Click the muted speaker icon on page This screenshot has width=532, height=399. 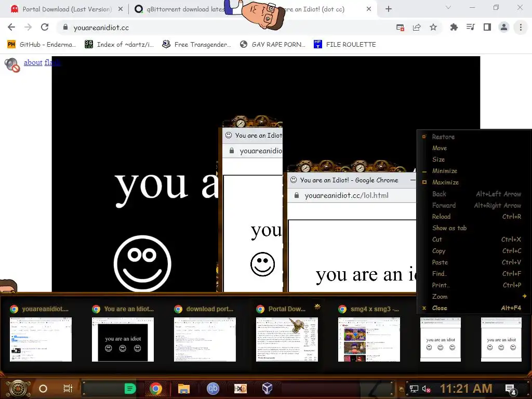click(12, 65)
